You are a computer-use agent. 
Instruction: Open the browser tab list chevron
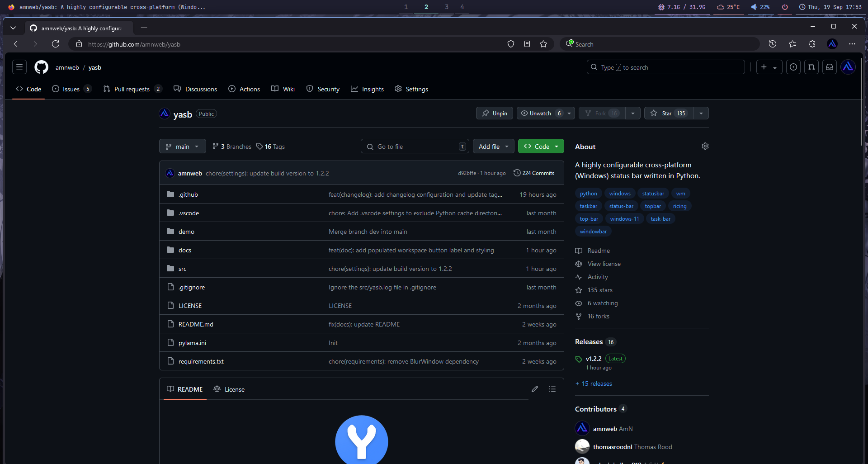[x=13, y=28]
